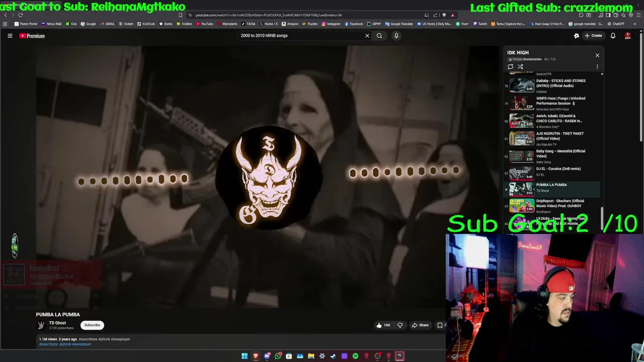Run search with the magnifier button
The image size is (644, 362).
[379, 36]
